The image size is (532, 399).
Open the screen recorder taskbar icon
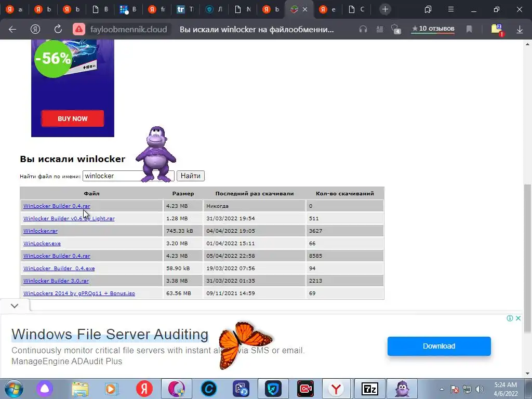point(305,389)
